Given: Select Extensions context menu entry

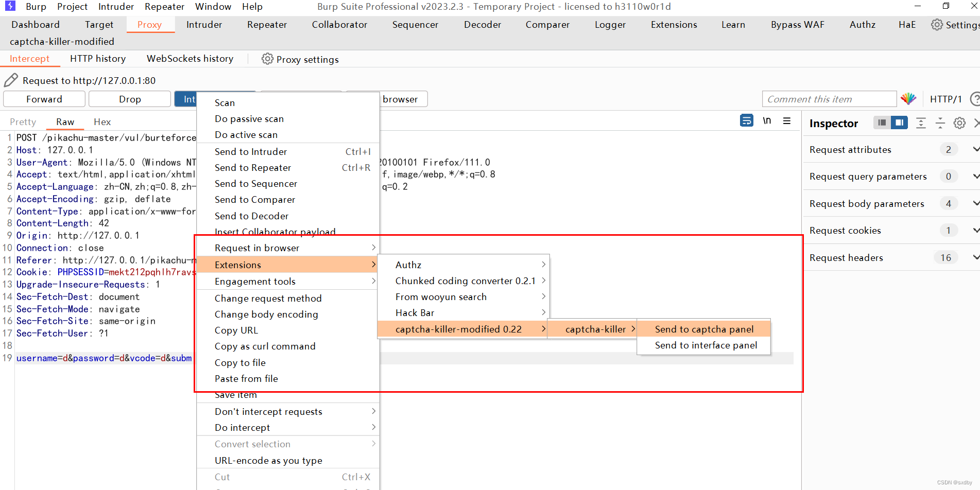Looking at the screenshot, I should (288, 265).
